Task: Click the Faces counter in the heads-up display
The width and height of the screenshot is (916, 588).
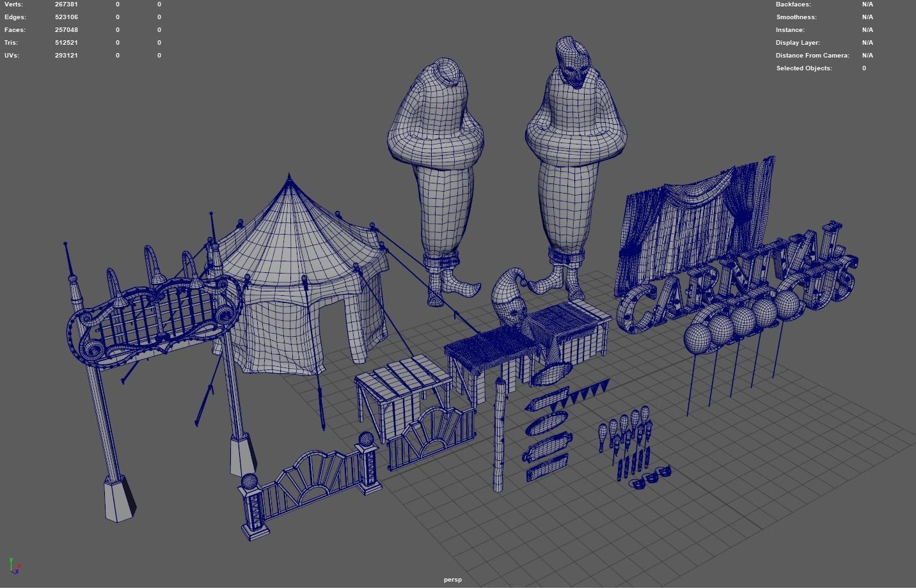Action: 66,29
